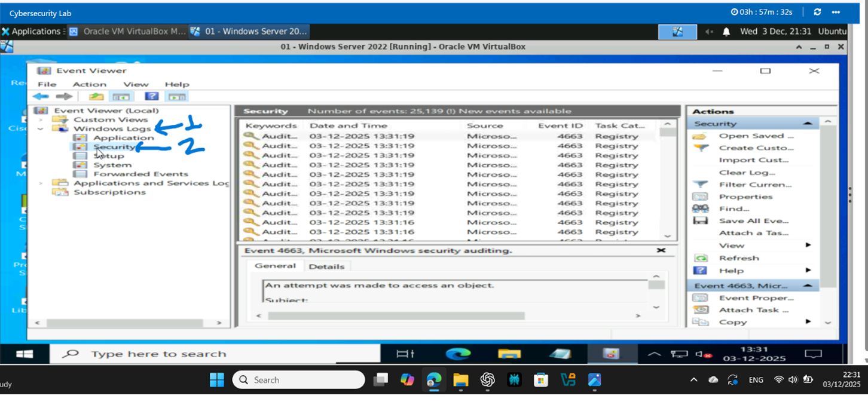
Task: Click the blue Help icon in toolbar
Action: coord(152,96)
